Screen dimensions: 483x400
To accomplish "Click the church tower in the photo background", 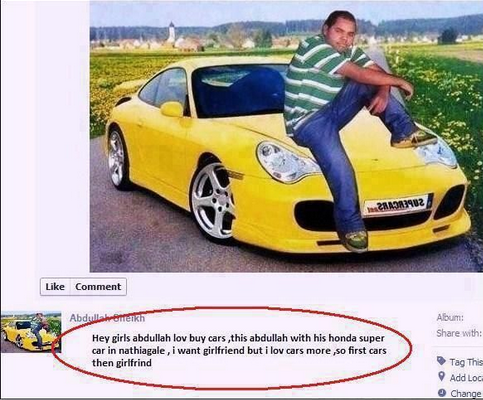I will click(x=171, y=33).
